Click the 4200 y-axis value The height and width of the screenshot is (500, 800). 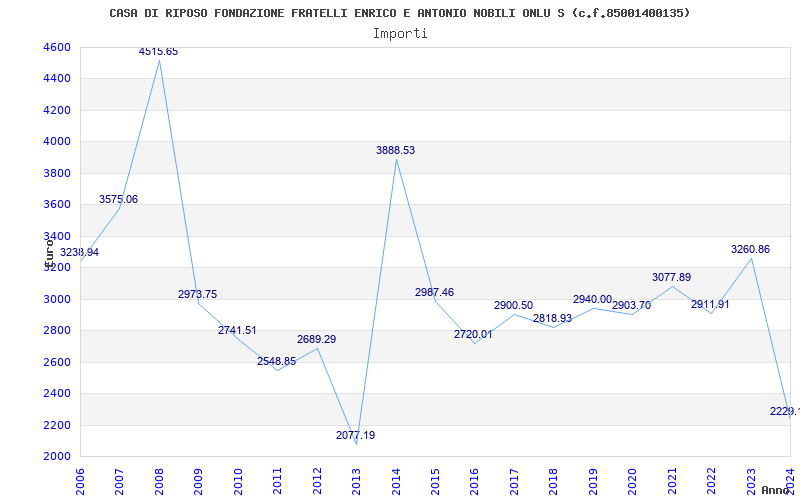coord(55,110)
